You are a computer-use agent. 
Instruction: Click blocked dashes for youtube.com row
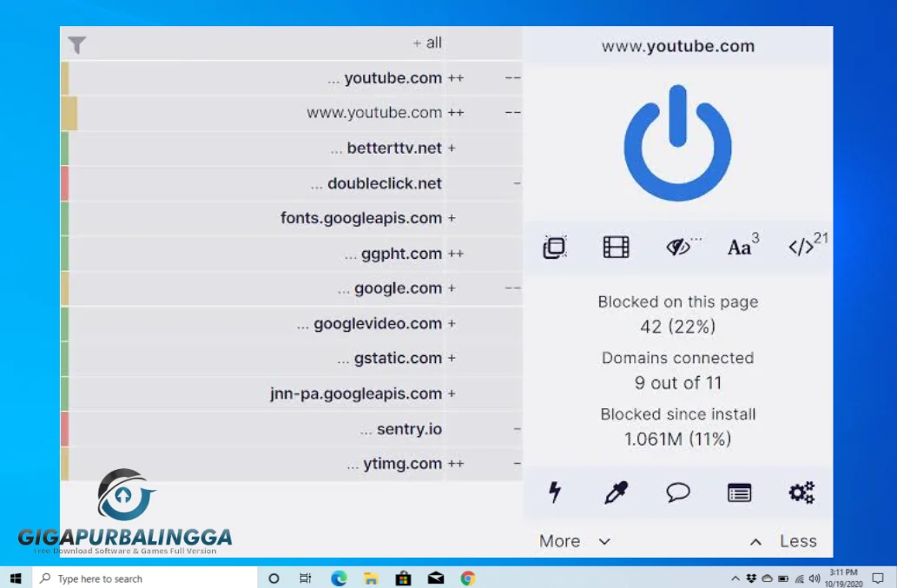click(512, 78)
